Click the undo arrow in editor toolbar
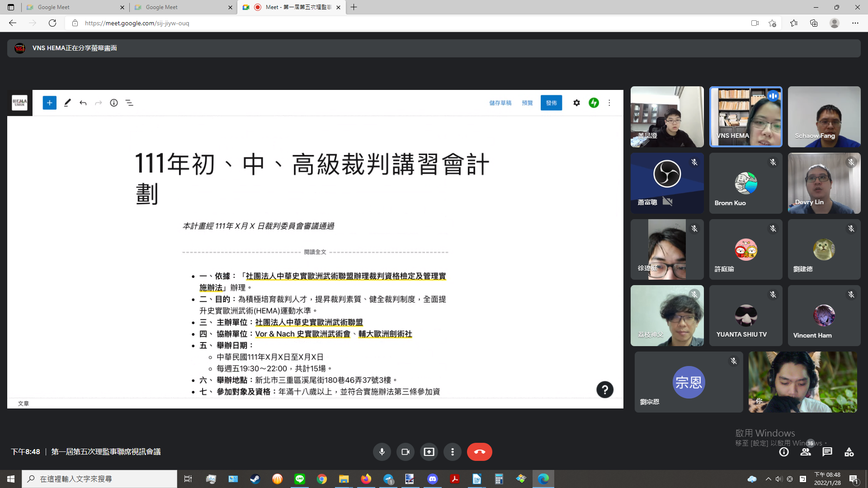This screenshot has width=868, height=488. coord(83,103)
